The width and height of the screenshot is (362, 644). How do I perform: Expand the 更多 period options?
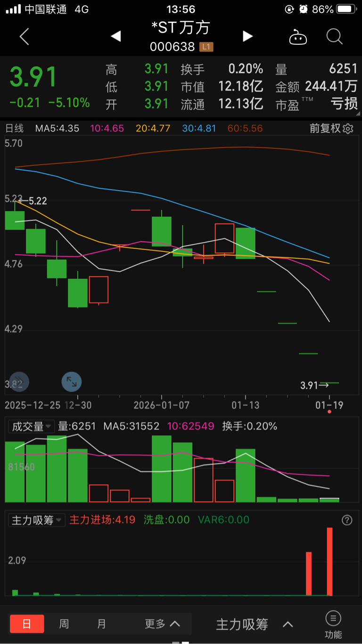[162, 624]
